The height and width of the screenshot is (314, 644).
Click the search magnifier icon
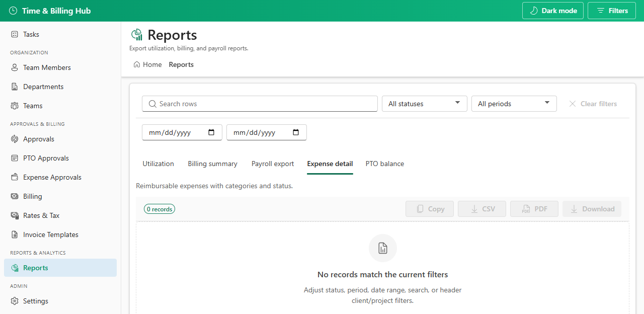click(x=152, y=104)
